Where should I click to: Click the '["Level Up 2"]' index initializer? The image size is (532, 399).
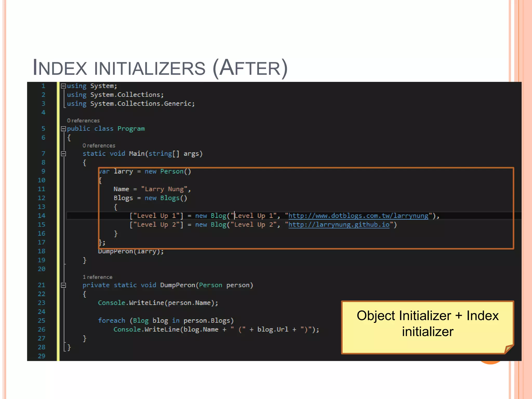click(x=157, y=225)
